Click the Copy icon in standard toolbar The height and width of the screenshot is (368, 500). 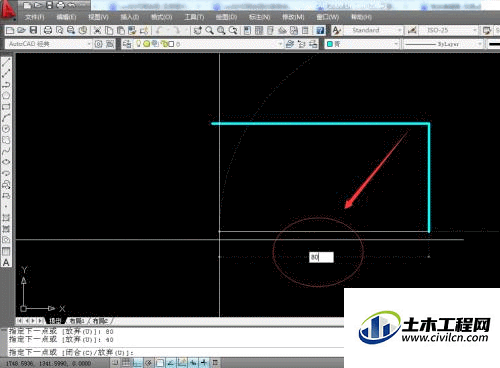(109, 31)
